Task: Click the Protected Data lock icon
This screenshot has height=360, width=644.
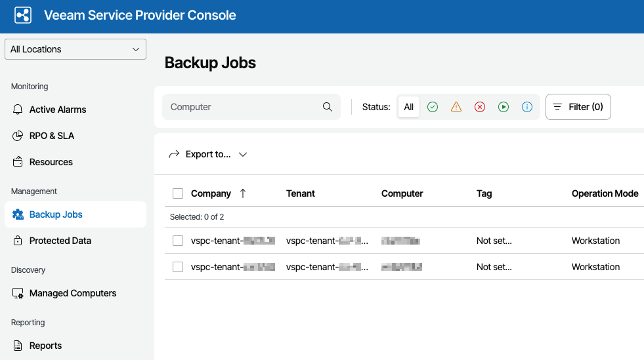Action: pos(18,241)
